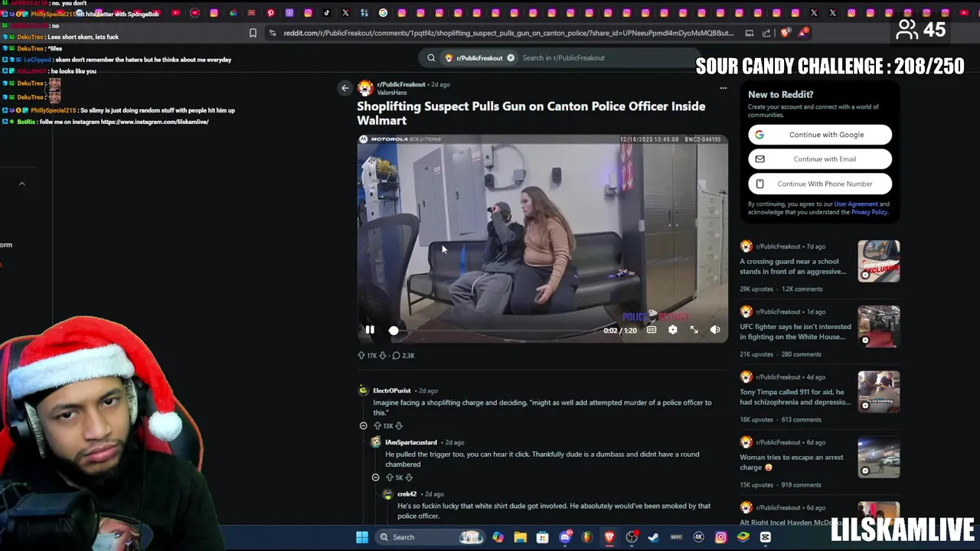Click the Reddit search magnifier icon
Viewport: 980px width, 551px height.
[431, 57]
